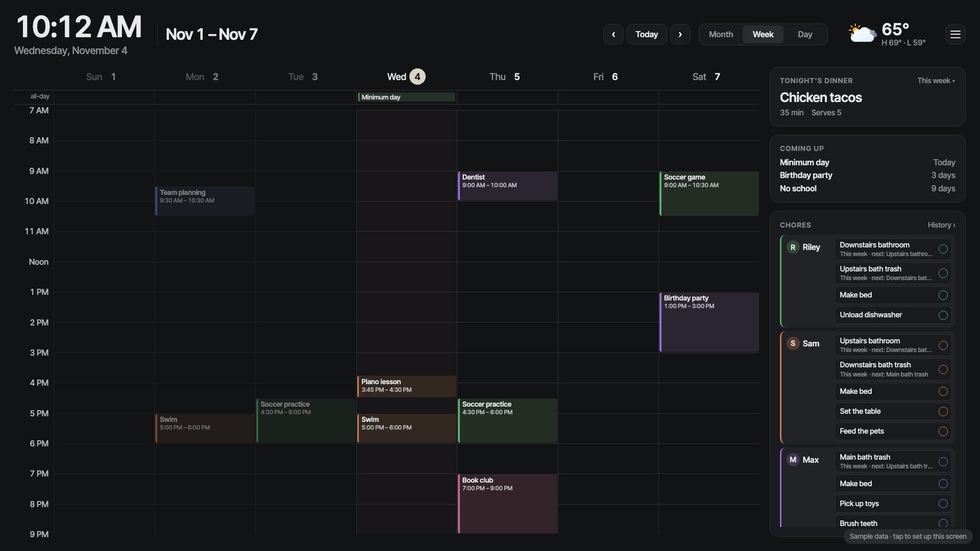Viewport: 980px width, 551px height.
Task: Tap the weather cloud icon
Action: (x=862, y=34)
